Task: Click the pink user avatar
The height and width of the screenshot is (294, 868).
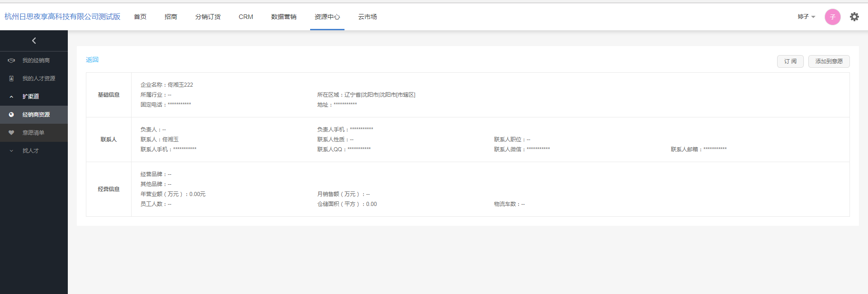Action: pyautogui.click(x=832, y=17)
